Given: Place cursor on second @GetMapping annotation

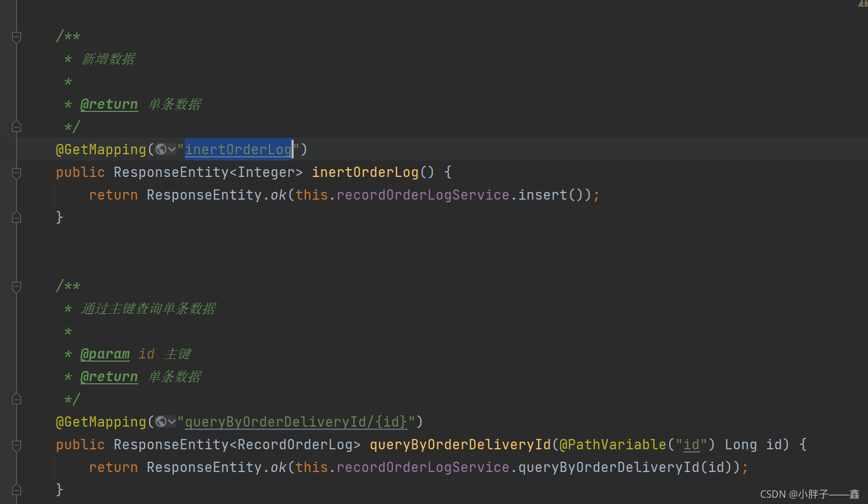Looking at the screenshot, I should click(101, 422).
